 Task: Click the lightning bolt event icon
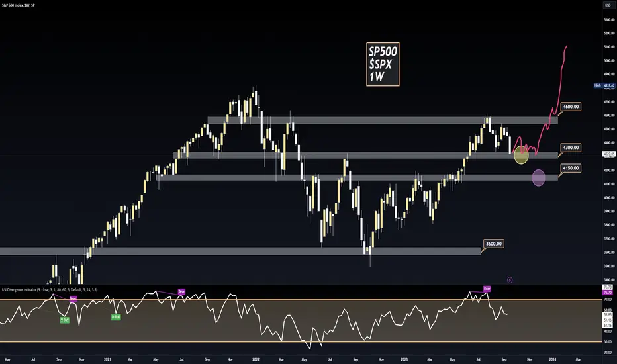(510, 280)
